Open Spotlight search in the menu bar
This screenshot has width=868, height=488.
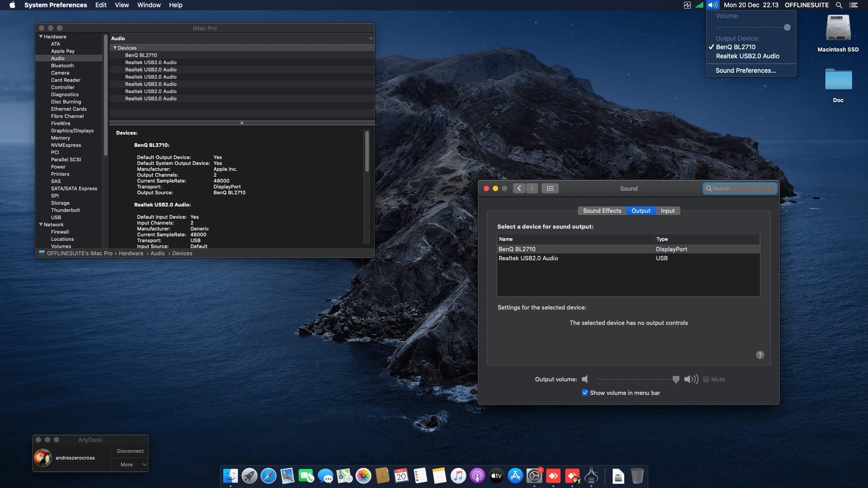click(x=839, y=5)
